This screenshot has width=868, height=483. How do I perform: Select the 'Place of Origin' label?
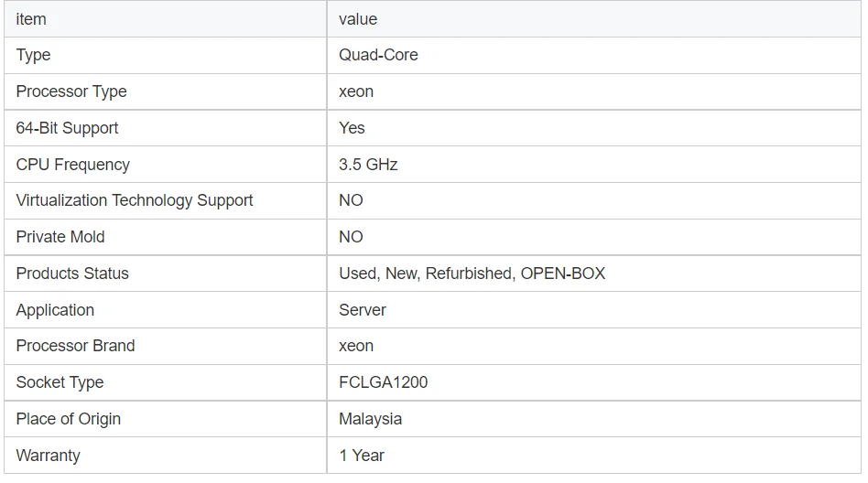[x=69, y=419]
